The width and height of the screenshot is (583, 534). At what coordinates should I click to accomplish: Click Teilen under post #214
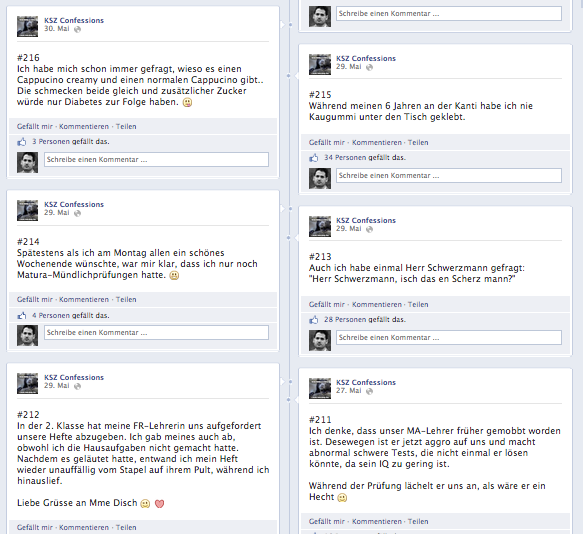(126, 300)
